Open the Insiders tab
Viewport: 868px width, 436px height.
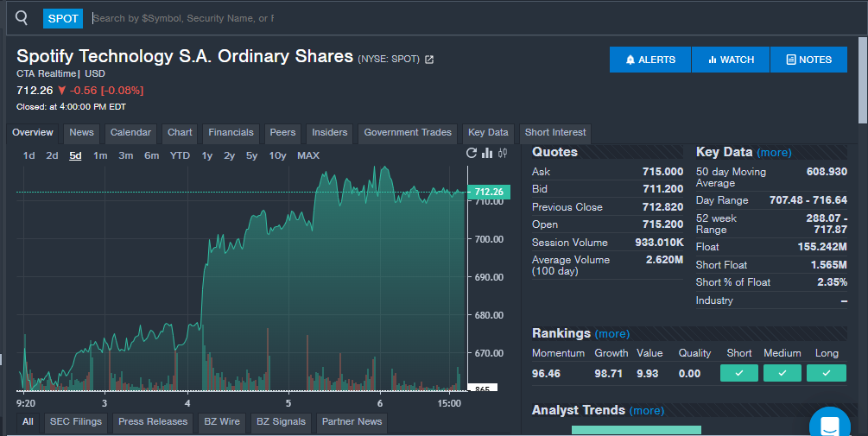329,133
